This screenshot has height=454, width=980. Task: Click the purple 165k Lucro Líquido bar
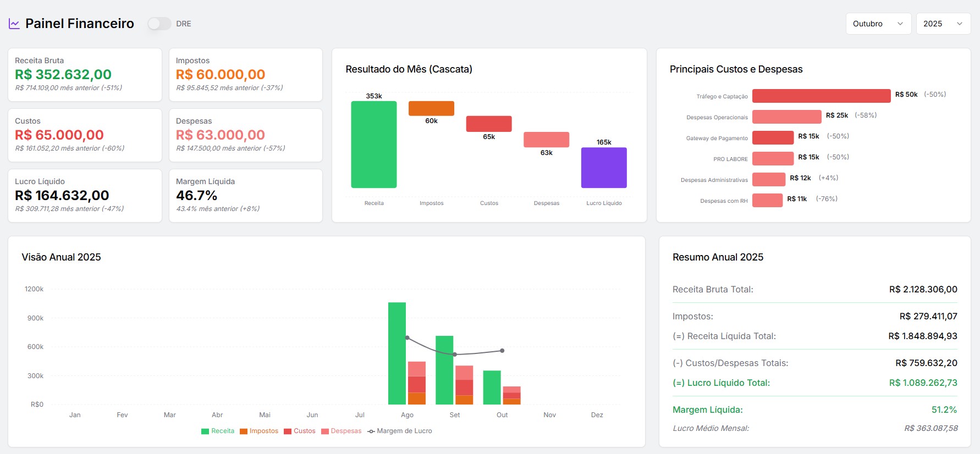(x=604, y=168)
